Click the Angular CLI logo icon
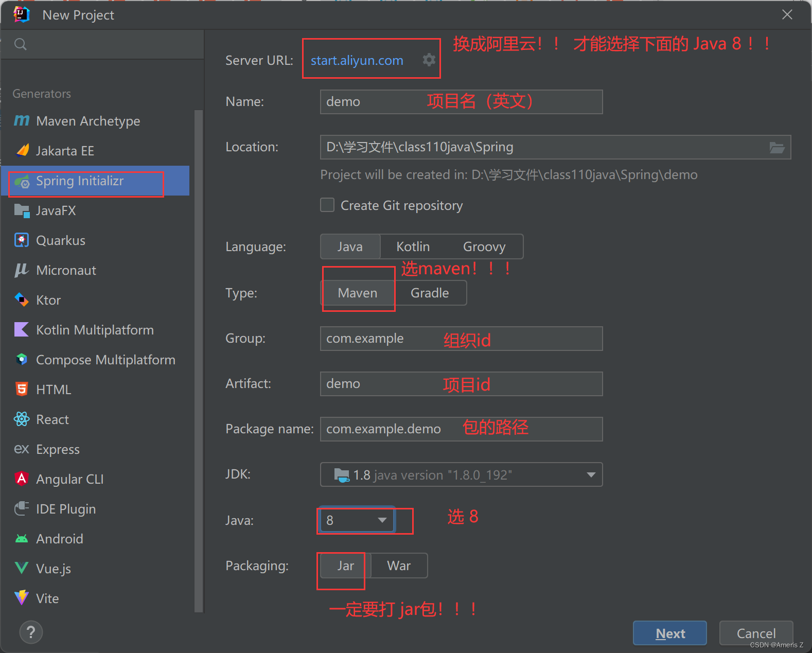 [22, 479]
